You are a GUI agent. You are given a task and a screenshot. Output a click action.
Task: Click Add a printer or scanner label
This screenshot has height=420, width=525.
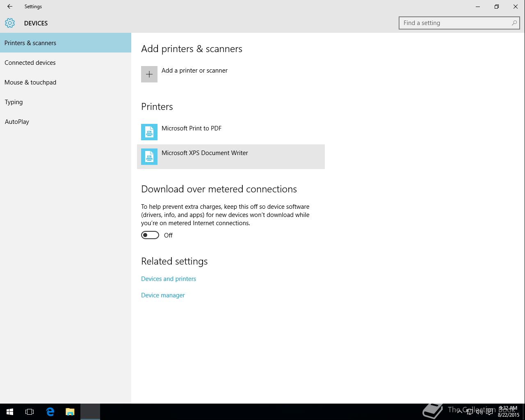(x=194, y=71)
